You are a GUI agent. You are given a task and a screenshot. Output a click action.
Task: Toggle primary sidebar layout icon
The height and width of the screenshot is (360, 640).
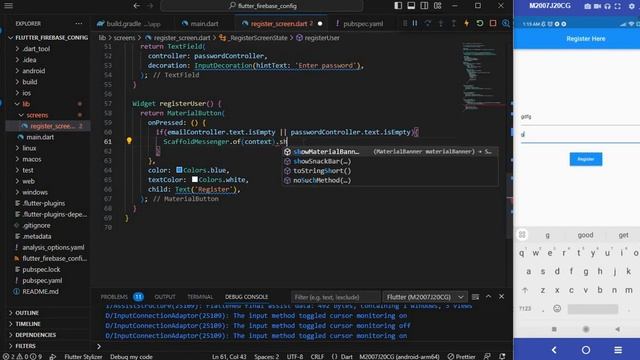coord(398,6)
